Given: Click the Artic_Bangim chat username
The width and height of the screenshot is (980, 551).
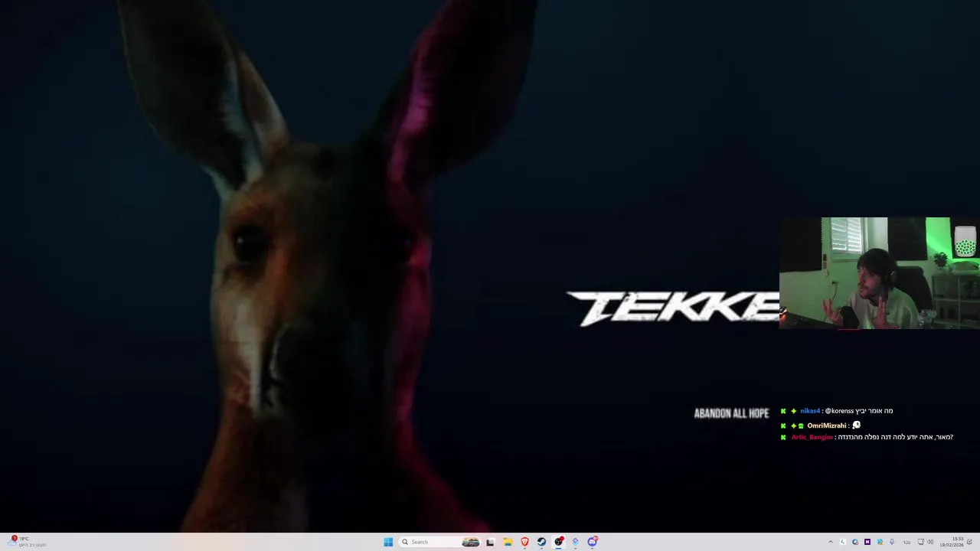Looking at the screenshot, I should [x=812, y=437].
